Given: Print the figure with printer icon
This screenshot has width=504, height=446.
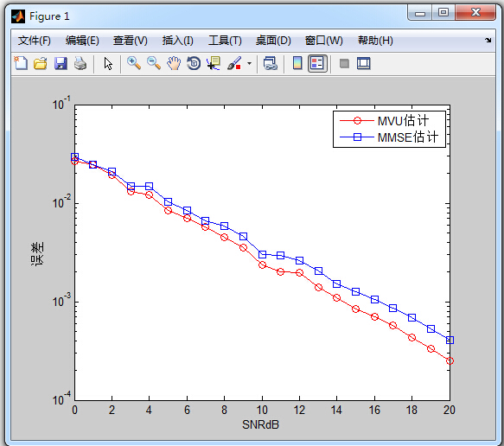Looking at the screenshot, I should pyautogui.click(x=80, y=63).
